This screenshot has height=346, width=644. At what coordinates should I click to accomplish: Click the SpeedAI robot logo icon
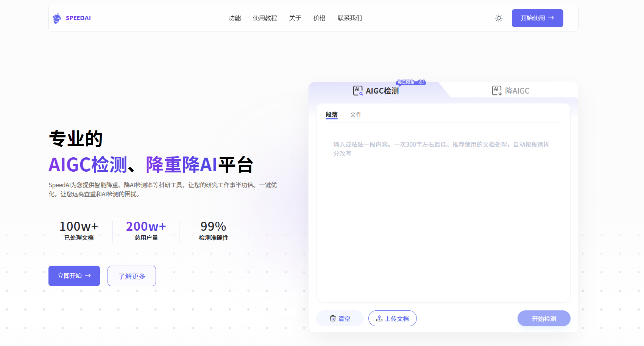pos(57,18)
